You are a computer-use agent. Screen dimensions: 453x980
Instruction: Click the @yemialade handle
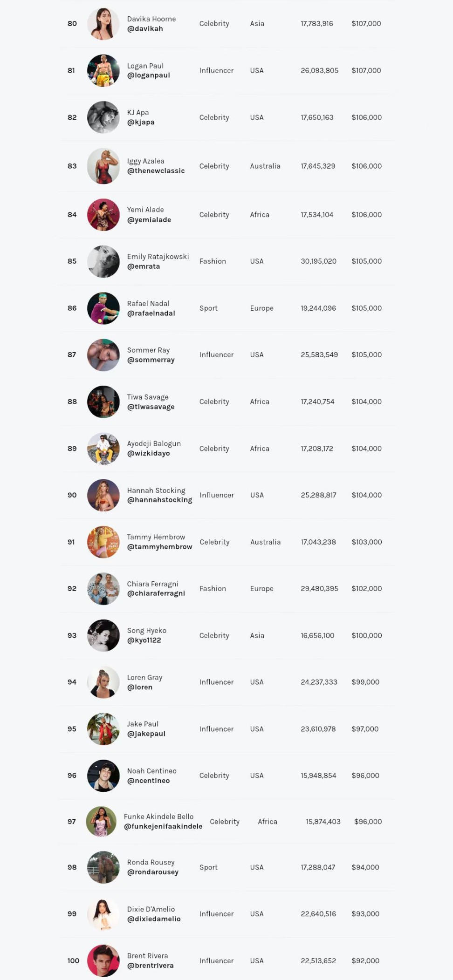pyautogui.click(x=149, y=220)
